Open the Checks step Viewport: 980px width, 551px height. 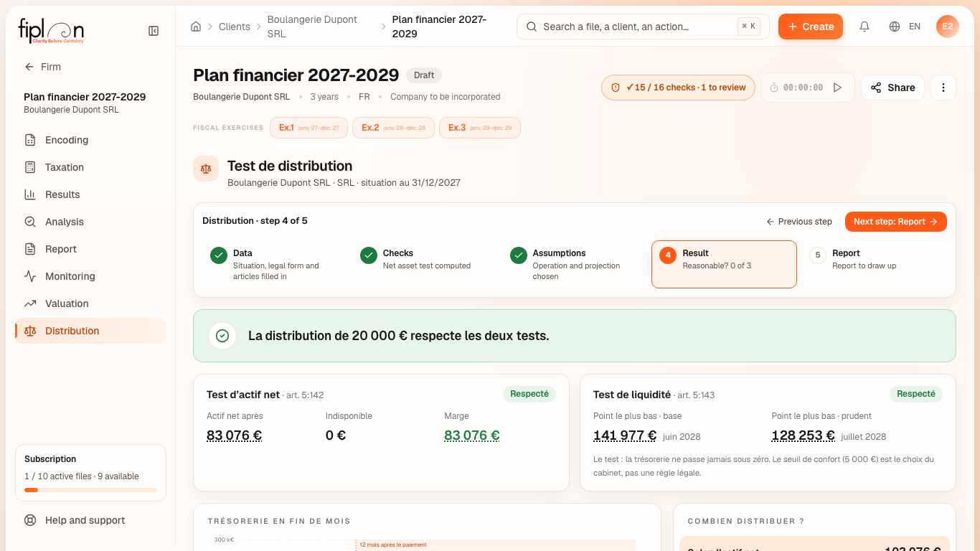[425, 264]
